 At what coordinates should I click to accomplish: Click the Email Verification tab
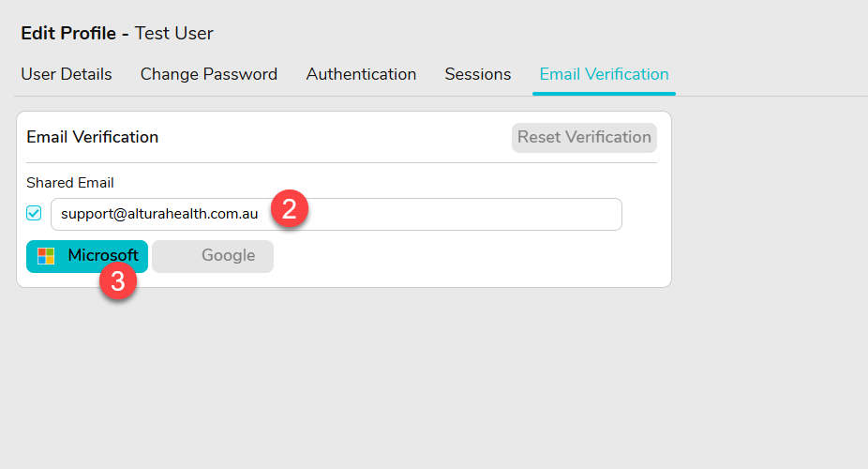point(604,74)
